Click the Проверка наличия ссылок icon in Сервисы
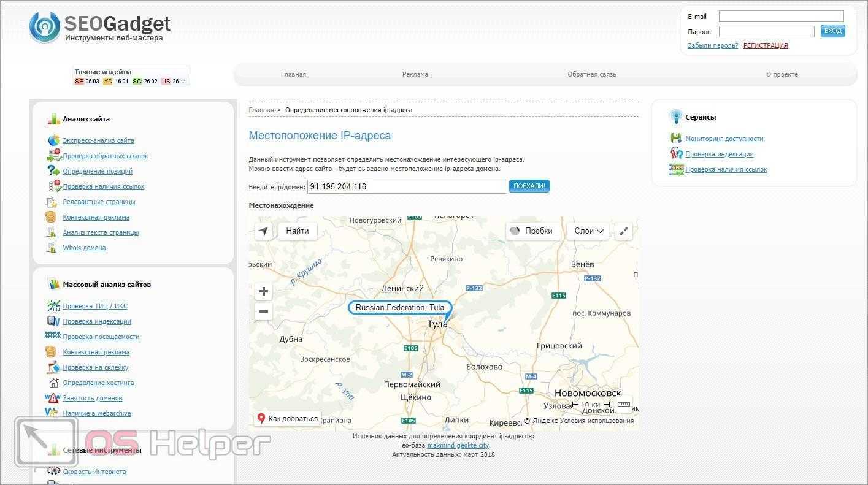This screenshot has height=485, width=868. (x=676, y=169)
